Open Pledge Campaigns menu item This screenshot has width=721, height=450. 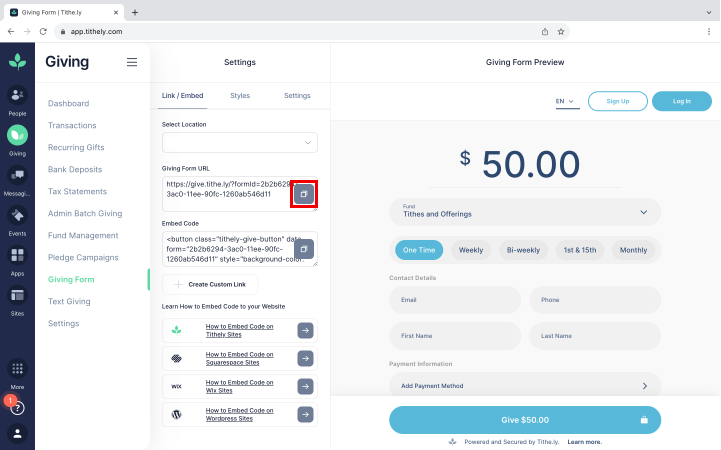[x=83, y=258]
